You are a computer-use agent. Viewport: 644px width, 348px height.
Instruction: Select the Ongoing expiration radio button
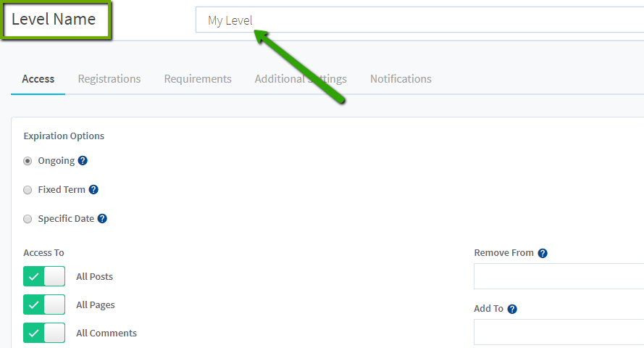[28, 161]
